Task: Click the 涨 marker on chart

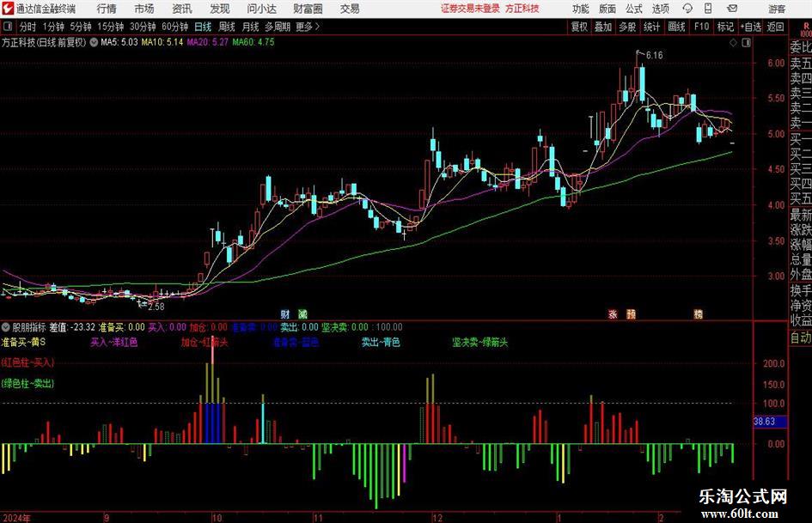Action: [x=613, y=313]
